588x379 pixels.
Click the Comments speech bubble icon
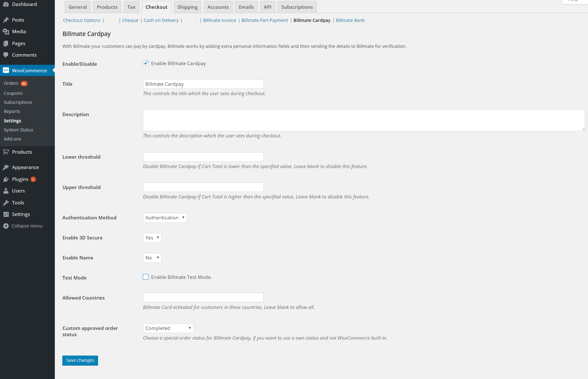[6, 55]
